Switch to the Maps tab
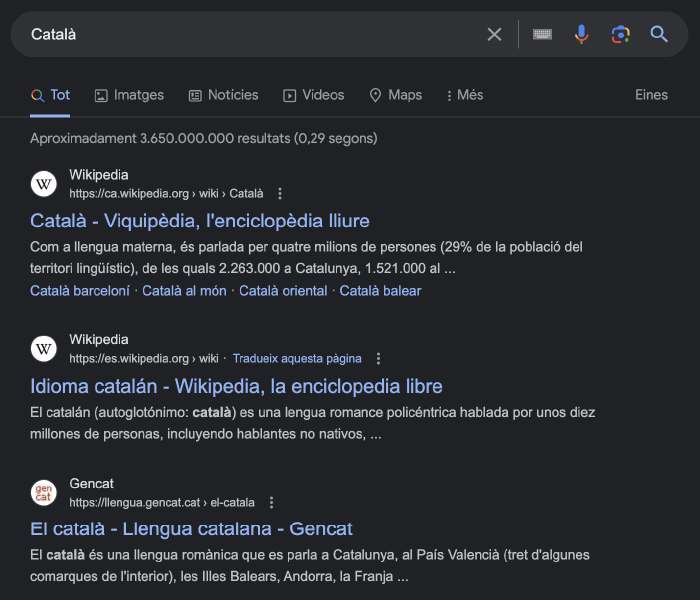 click(396, 95)
